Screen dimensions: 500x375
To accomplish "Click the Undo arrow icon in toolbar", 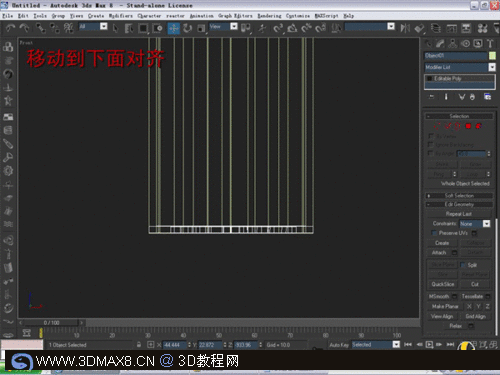I will click(x=10, y=28).
